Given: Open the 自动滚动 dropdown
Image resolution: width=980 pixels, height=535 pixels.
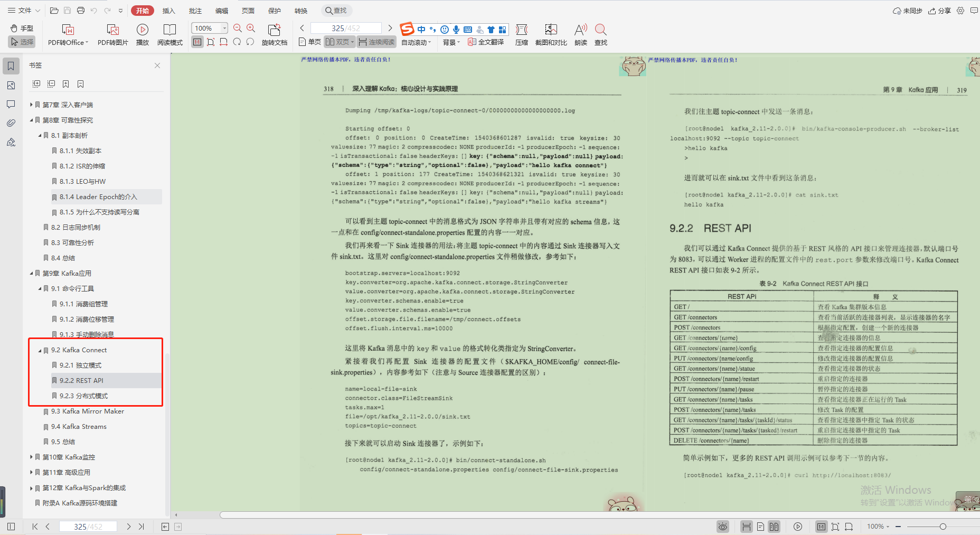Looking at the screenshot, I should click(x=417, y=42).
